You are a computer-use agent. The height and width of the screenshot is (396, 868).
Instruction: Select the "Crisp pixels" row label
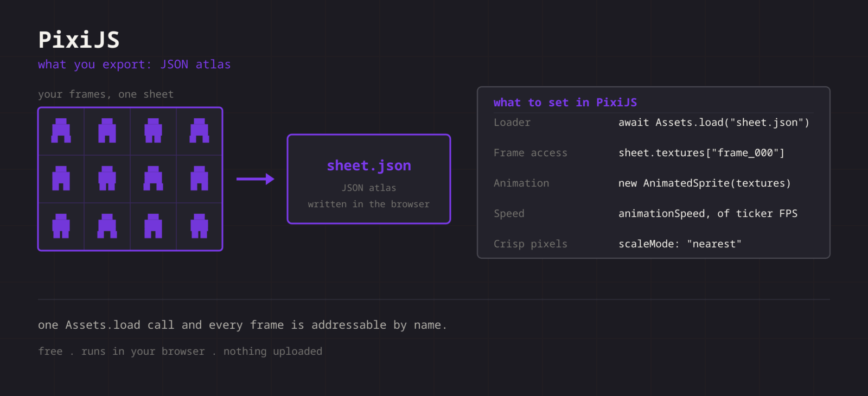click(x=531, y=244)
